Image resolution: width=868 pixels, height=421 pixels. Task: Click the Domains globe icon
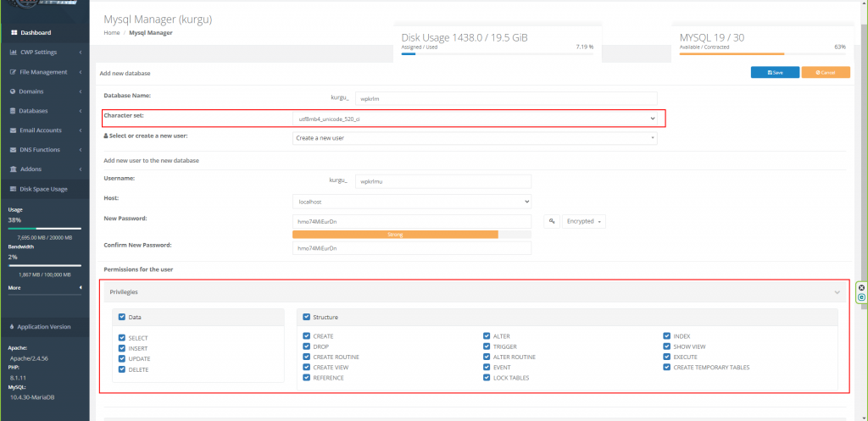14,91
